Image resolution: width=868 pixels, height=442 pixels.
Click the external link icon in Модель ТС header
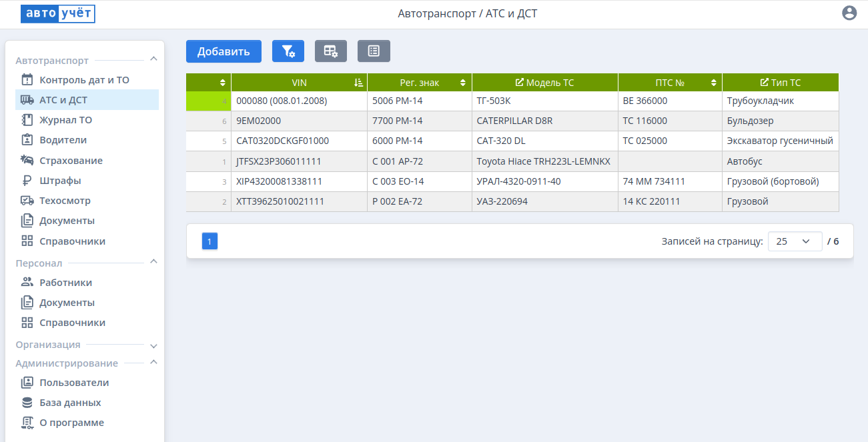(x=520, y=83)
